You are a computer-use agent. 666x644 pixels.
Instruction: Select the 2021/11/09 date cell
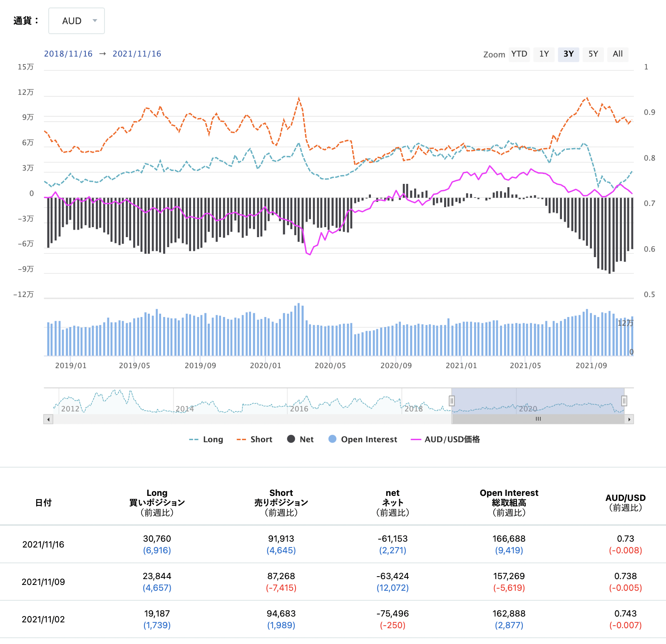(43, 582)
